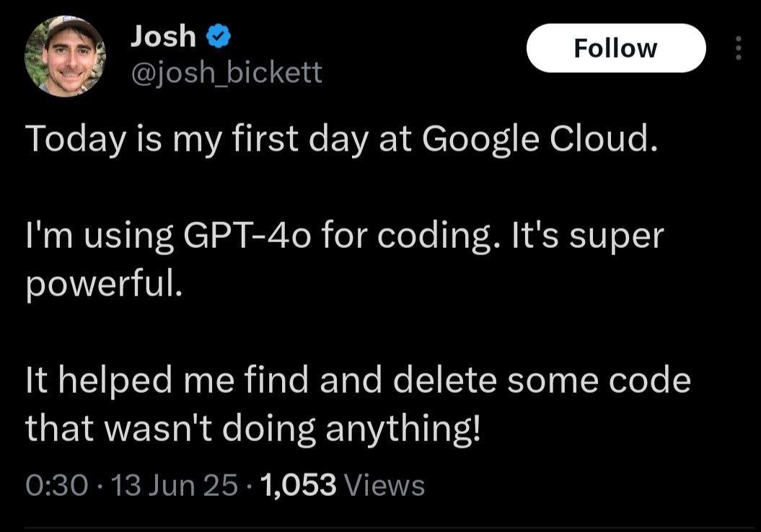761x532 pixels.
Task: Click the words "Google Cloud" in tweet
Action: coord(540,140)
